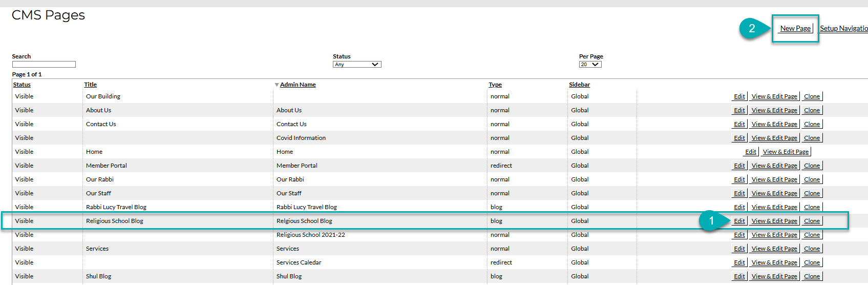
Task: Clone the Religious School Blog page
Action: (x=812, y=221)
